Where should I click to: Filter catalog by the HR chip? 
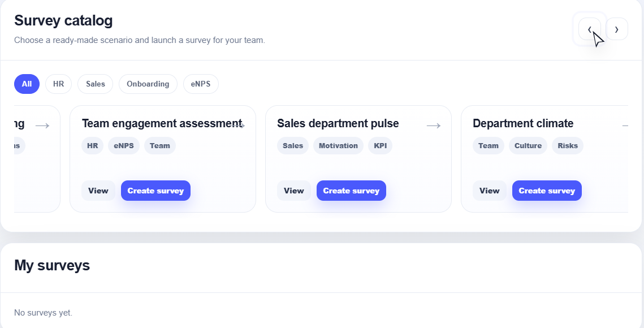[58, 84]
